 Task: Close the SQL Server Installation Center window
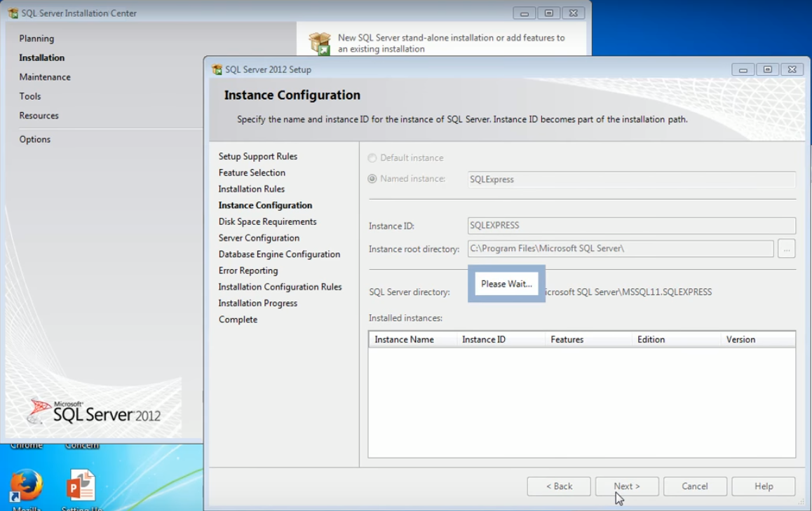574,13
